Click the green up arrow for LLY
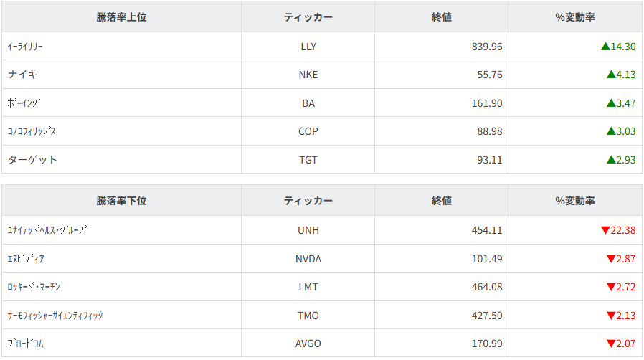Viewport: 644px width, 360px height. tap(605, 47)
